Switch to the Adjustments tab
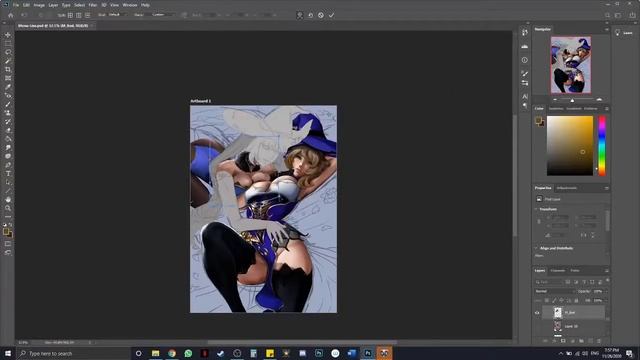 567,188
